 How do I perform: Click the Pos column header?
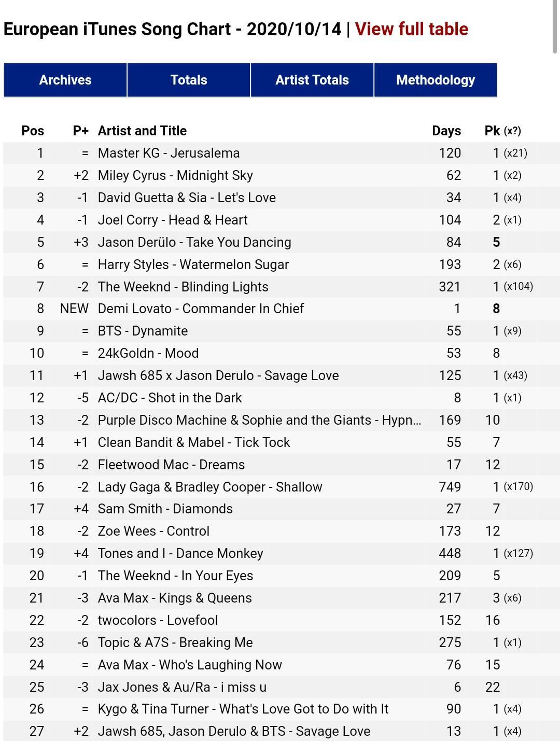pos(33,131)
